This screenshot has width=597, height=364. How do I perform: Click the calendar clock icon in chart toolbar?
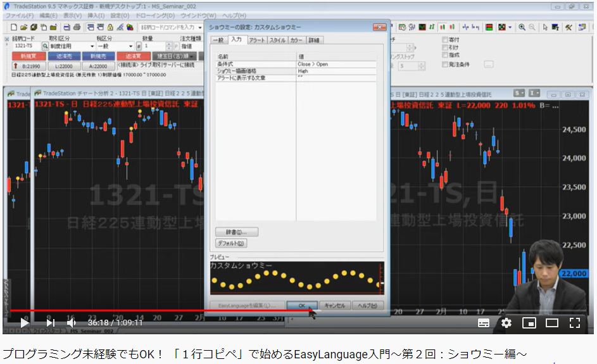[402, 27]
